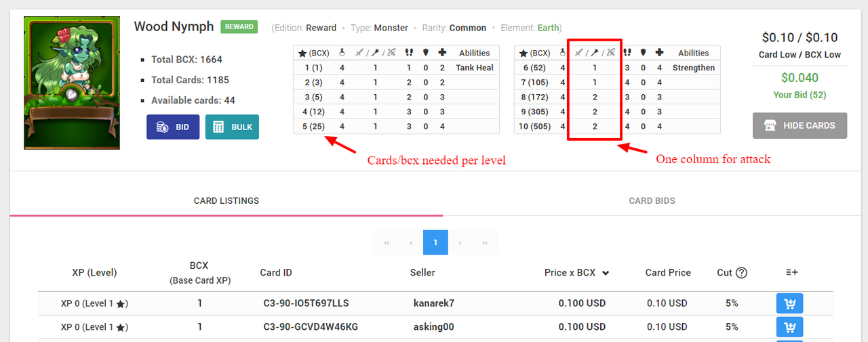Select page 1 in pagination

click(435, 242)
